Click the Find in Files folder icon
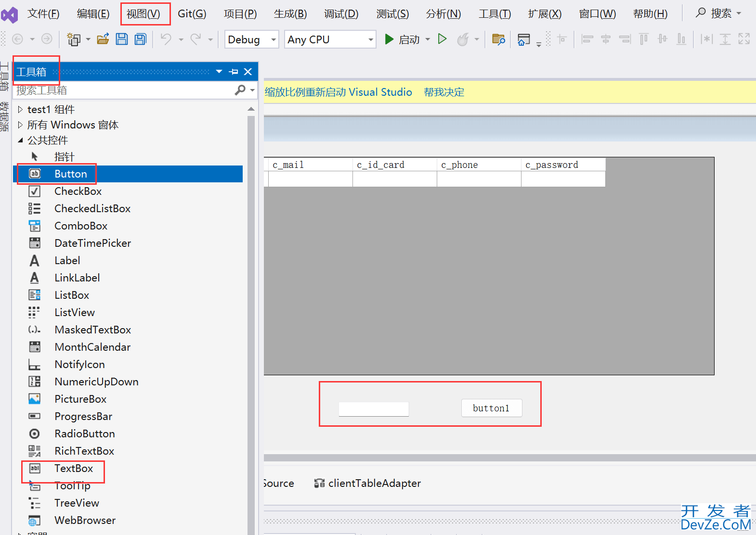Image resolution: width=756 pixels, height=535 pixels. [498, 39]
